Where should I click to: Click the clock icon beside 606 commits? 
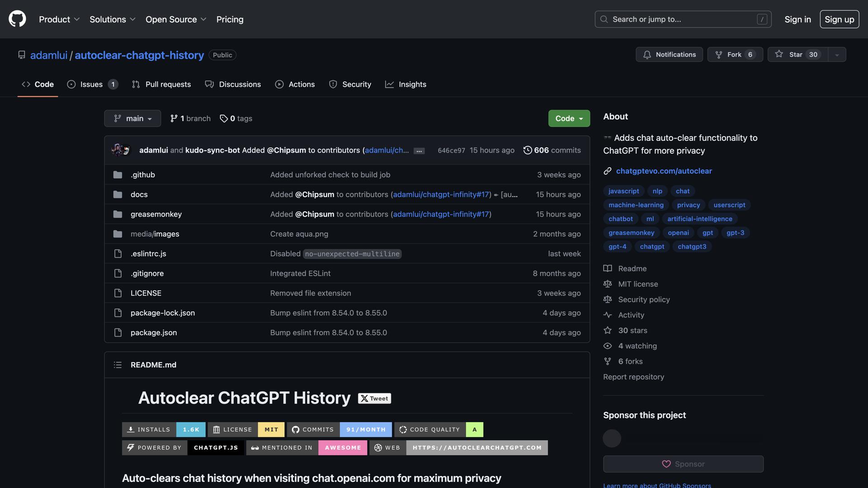pos(527,150)
